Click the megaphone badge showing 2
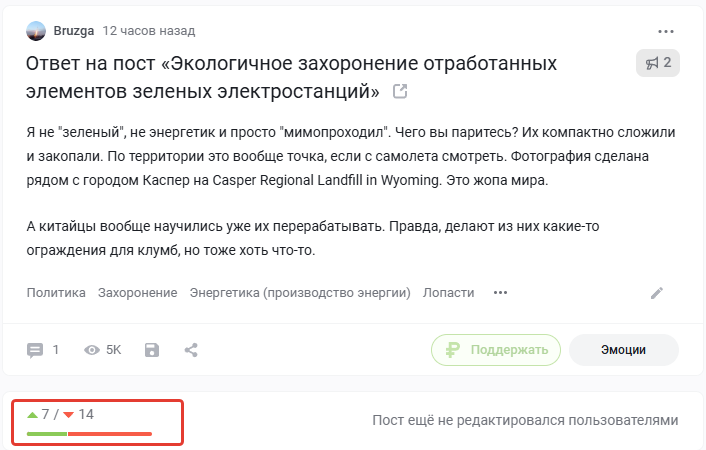 (658, 64)
